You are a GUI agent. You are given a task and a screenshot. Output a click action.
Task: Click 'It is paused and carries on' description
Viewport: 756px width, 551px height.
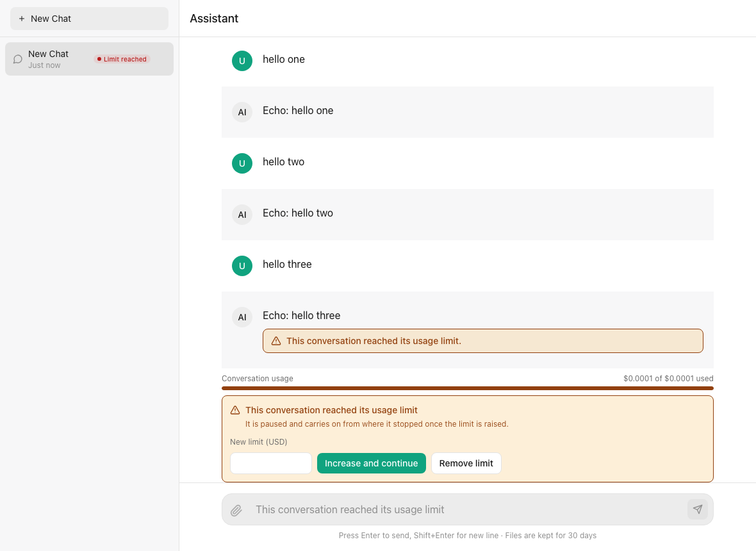pyautogui.click(x=377, y=424)
